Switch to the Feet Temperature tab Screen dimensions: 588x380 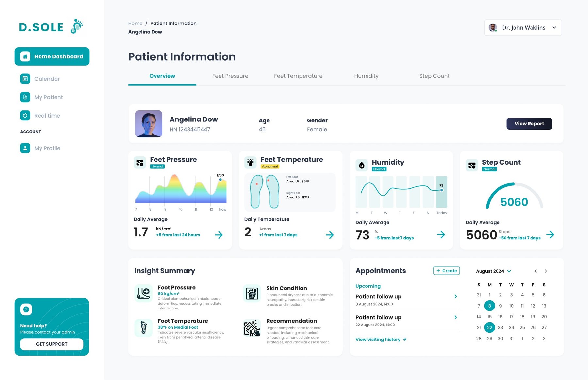tap(298, 76)
